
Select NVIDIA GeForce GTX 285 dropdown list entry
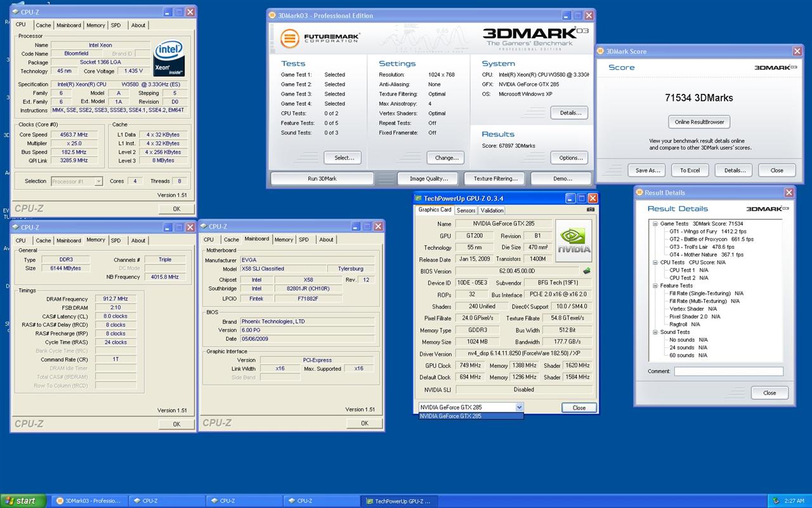[x=471, y=417]
